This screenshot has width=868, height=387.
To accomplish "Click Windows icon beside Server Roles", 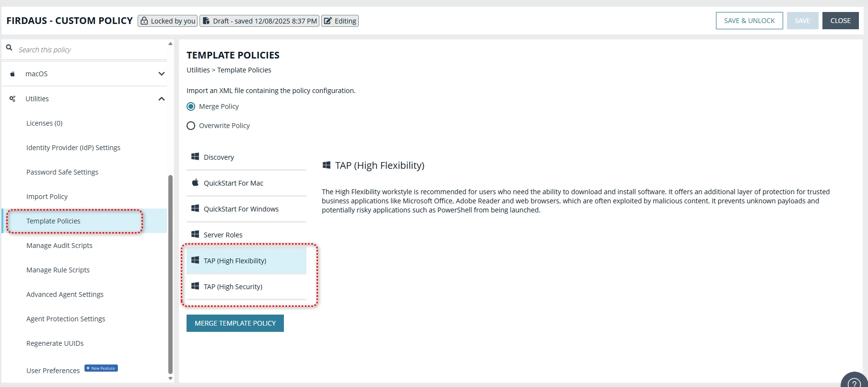I will [x=195, y=234].
